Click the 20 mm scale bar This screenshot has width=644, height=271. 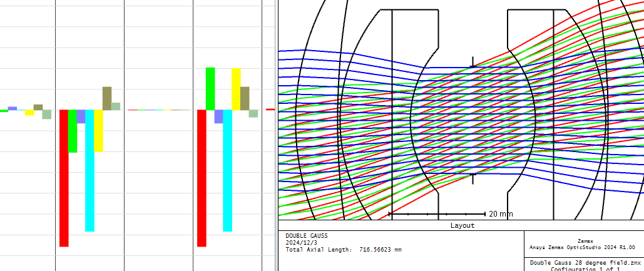click(x=437, y=214)
